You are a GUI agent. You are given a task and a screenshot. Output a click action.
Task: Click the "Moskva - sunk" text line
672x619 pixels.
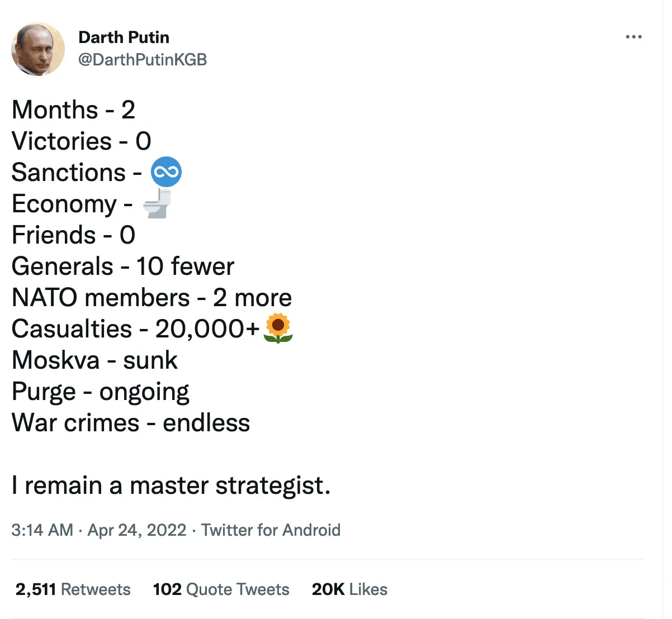[x=94, y=360]
